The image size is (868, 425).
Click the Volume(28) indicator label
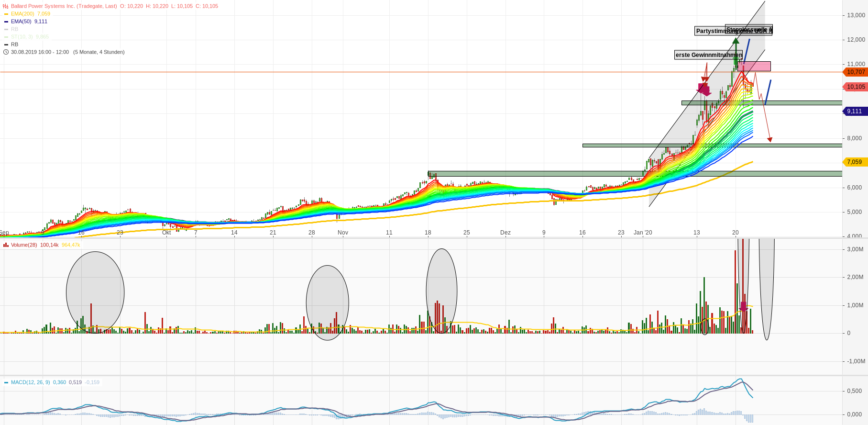coord(24,245)
